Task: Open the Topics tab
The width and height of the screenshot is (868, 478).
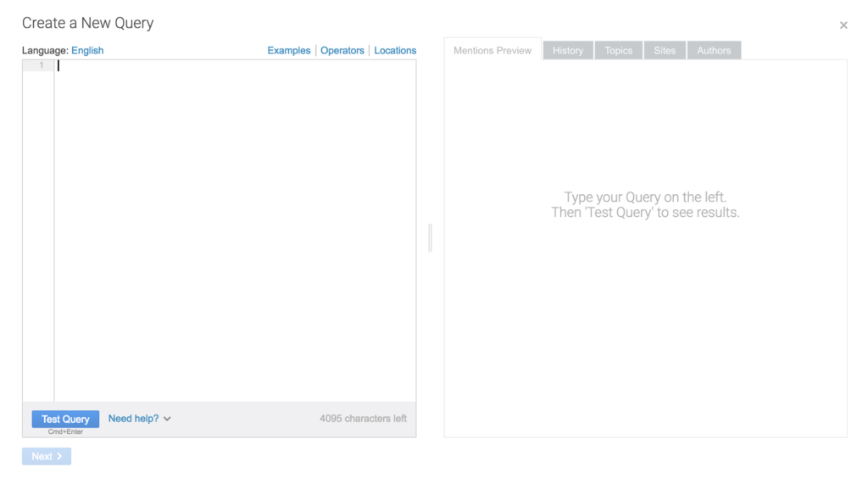Action: coord(619,51)
